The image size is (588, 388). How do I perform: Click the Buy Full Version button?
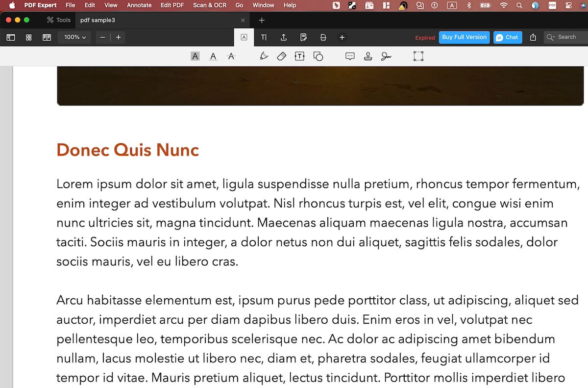coord(464,37)
